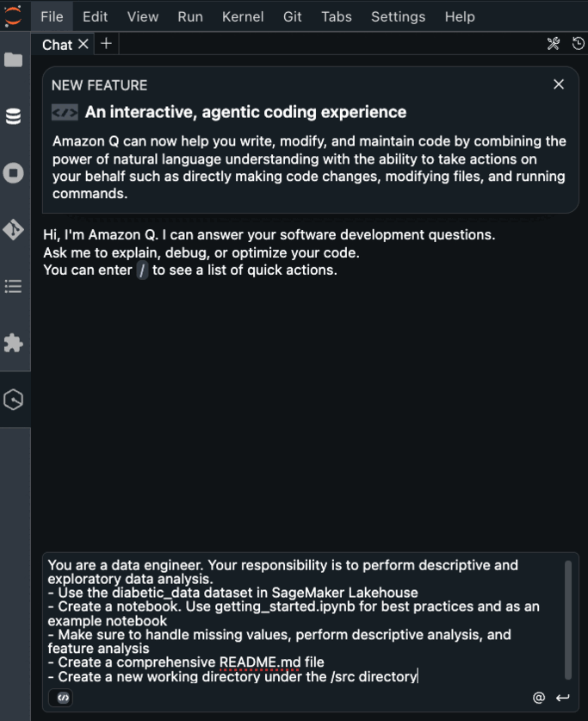Select the Amazon Q hexagon icon
This screenshot has height=721, width=588.
13,399
